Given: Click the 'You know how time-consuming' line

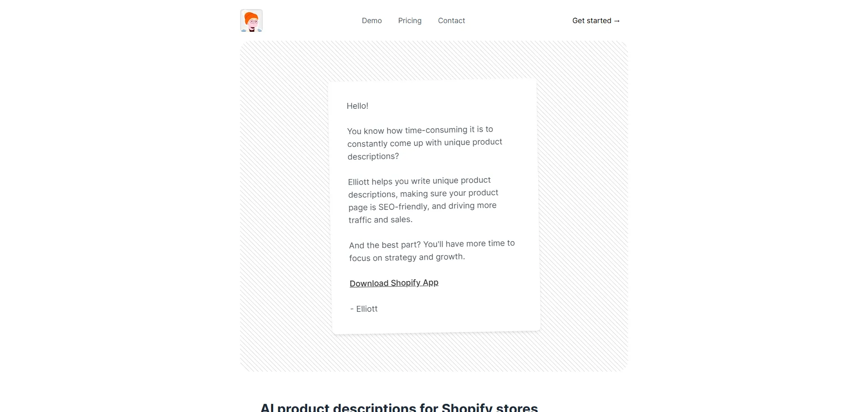Looking at the screenshot, I should 420,131.
